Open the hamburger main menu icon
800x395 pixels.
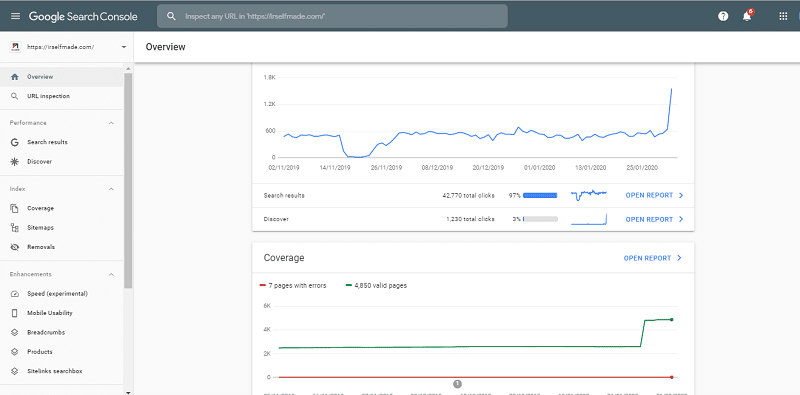click(15, 16)
